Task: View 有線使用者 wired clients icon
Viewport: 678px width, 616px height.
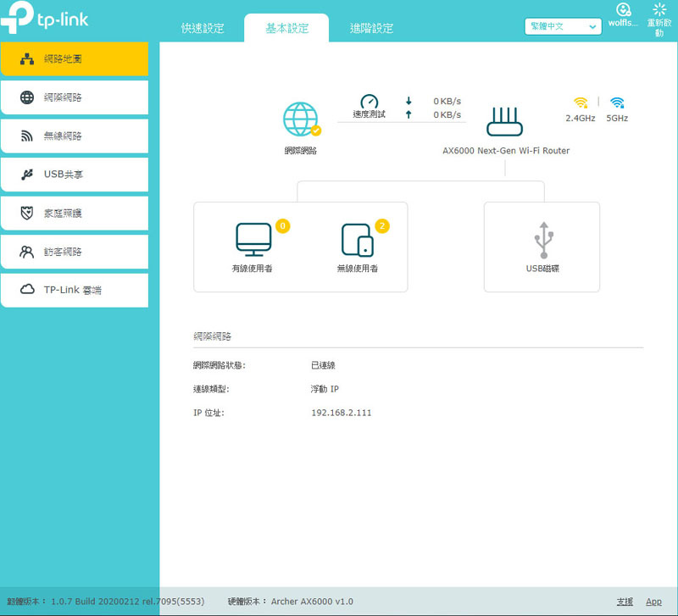Action: click(253, 240)
